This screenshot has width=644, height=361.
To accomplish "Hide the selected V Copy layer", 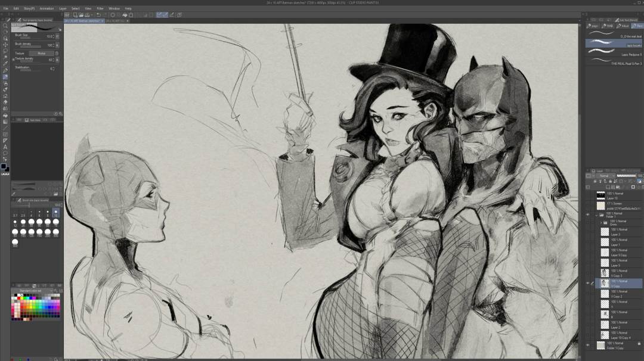I will pyautogui.click(x=588, y=283).
